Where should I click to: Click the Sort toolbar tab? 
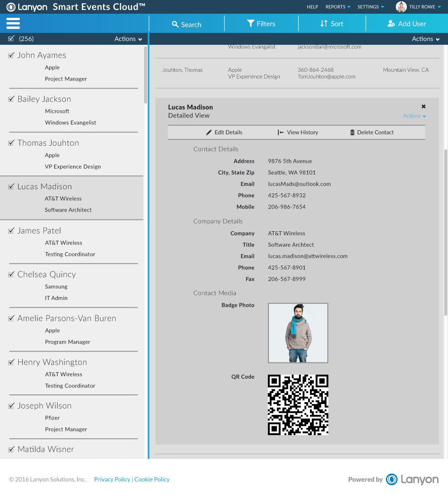[332, 24]
